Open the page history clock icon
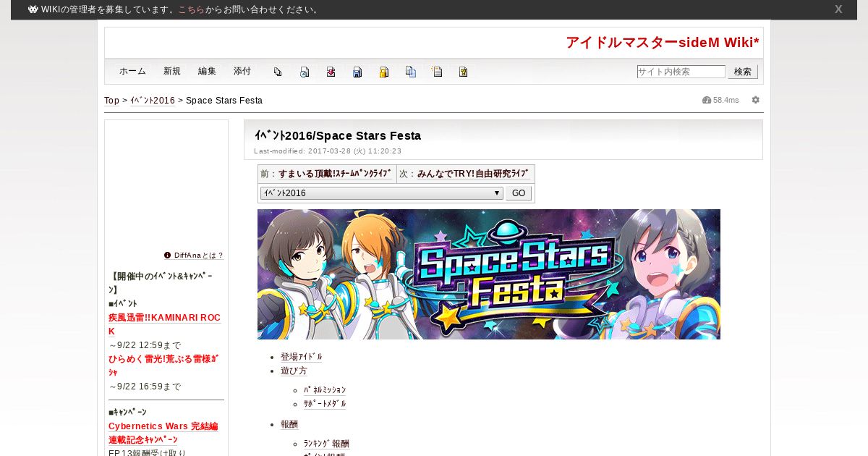The height and width of the screenshot is (456, 868). pyautogui.click(x=305, y=72)
